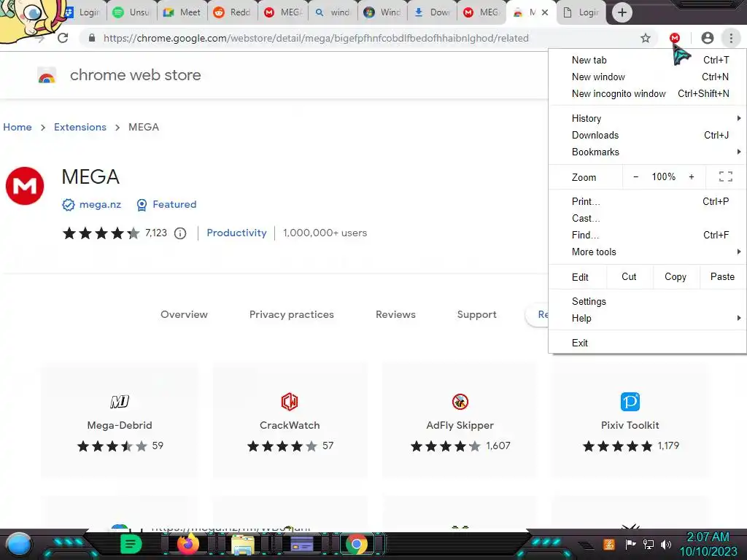
Task: Click Cut in the Edit row
Action: click(x=629, y=276)
